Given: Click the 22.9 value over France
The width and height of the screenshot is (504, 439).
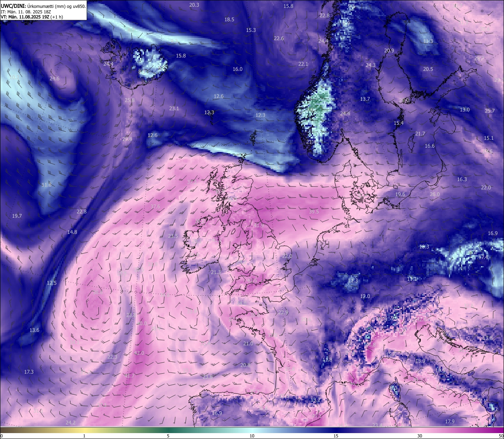Looking at the screenshot, I should [x=283, y=313].
